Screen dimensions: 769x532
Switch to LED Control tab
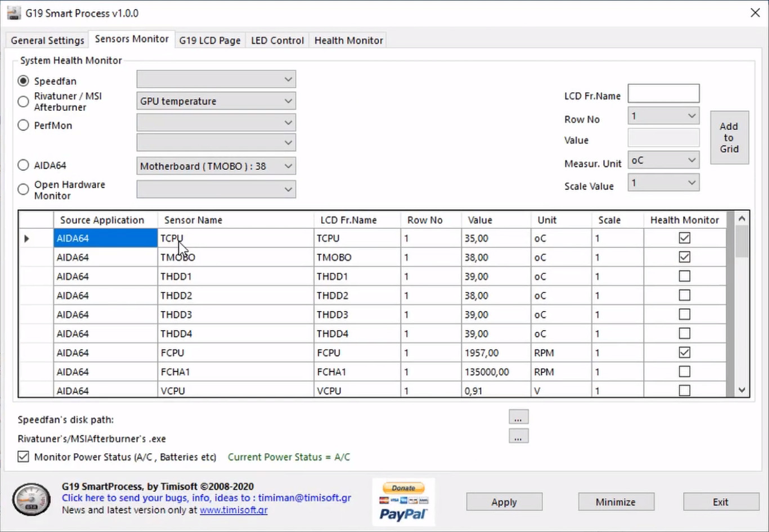click(x=277, y=40)
